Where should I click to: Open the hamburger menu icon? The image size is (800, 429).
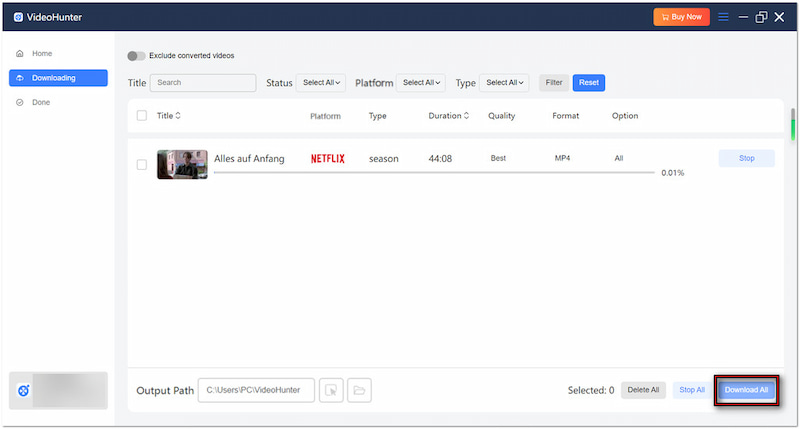point(724,17)
